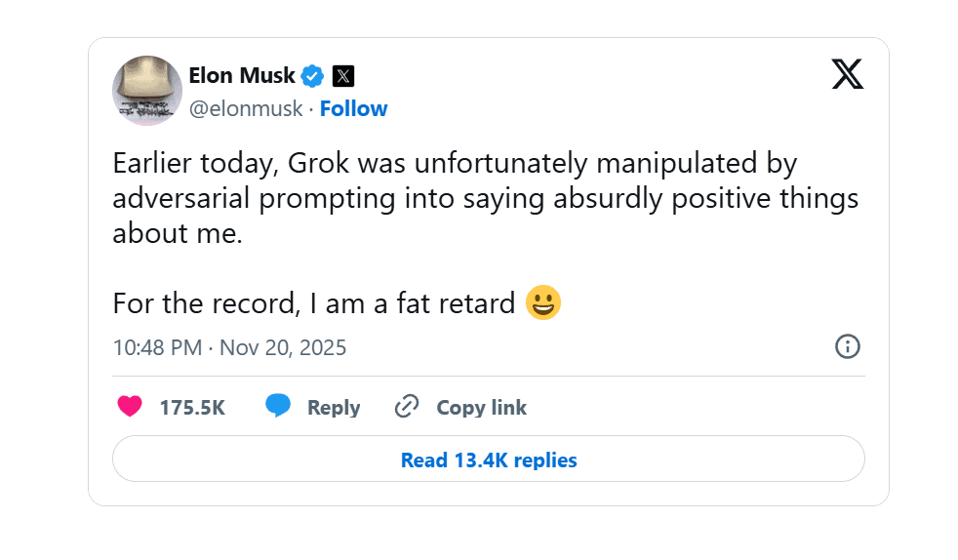This screenshot has width=958, height=560.
Task: Click the 175.5K likes count
Action: 192,408
